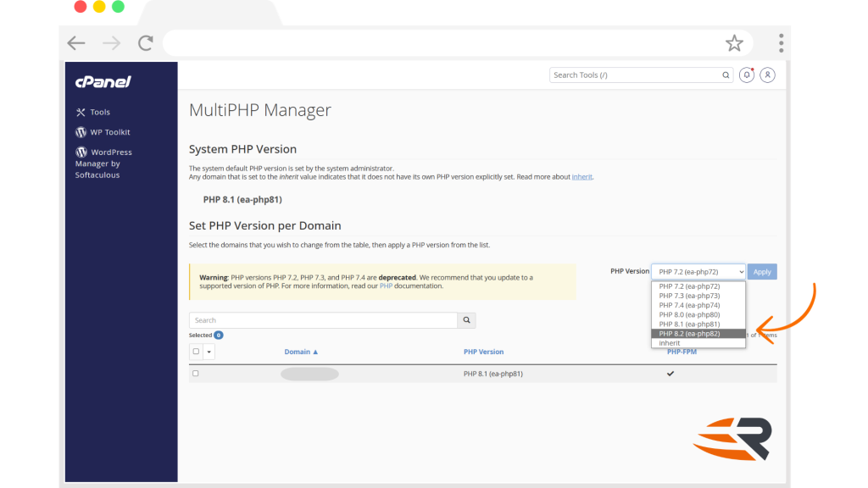Click 'PHP 8.1 (ea-php81)' table cell
This screenshot has width=868, height=488.
tap(492, 374)
